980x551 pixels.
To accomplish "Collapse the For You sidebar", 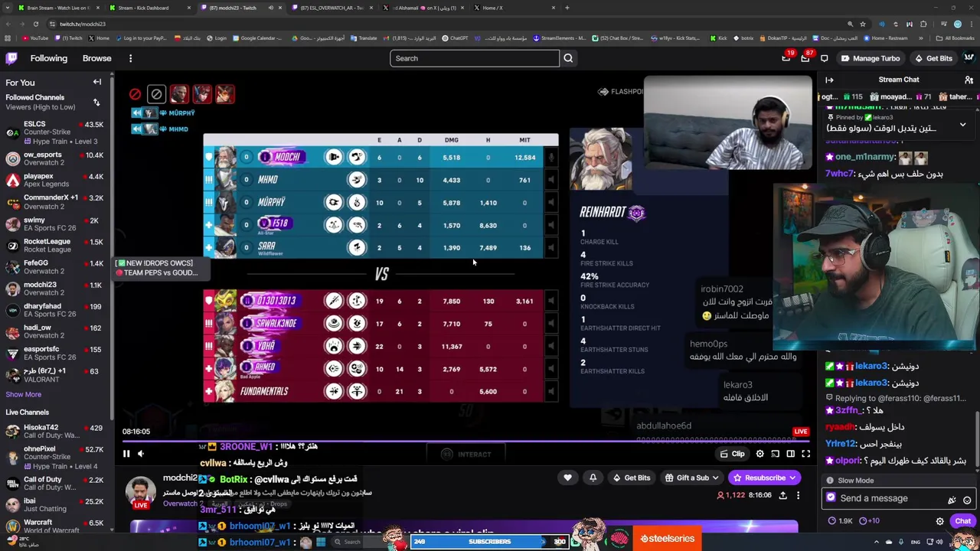I will (97, 82).
